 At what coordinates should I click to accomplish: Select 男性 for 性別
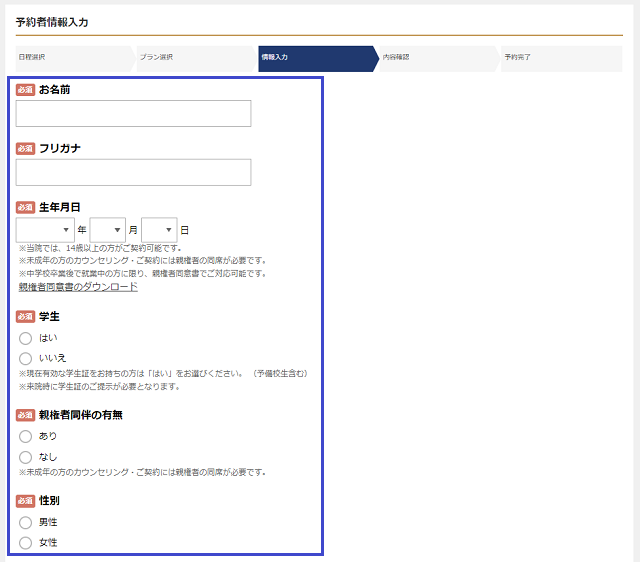pos(25,522)
